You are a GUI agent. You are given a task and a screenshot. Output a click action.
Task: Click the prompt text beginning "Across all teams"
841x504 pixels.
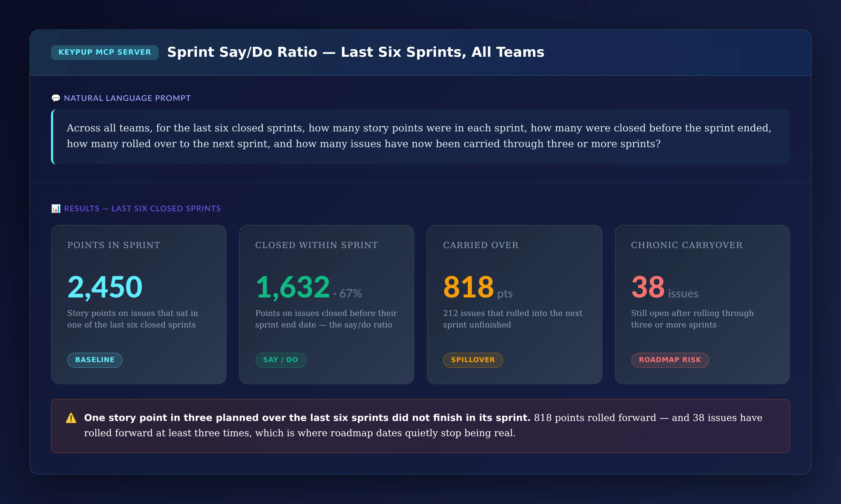coord(419,136)
